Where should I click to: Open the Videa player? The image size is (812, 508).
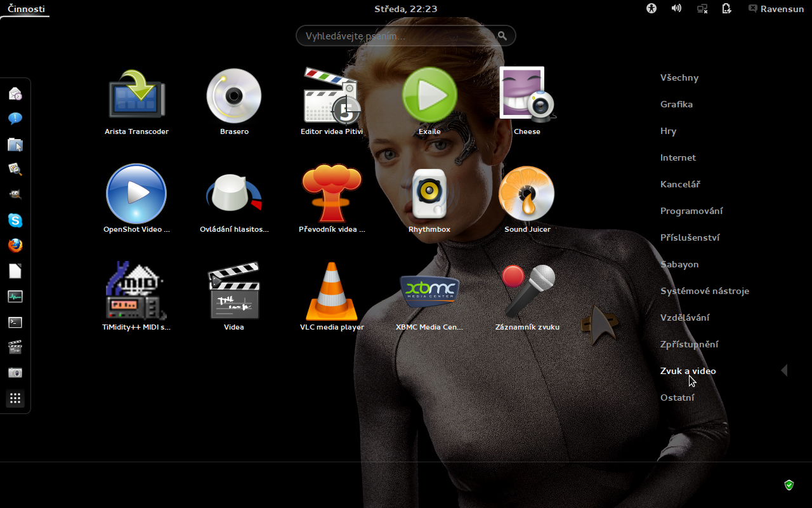click(234, 297)
